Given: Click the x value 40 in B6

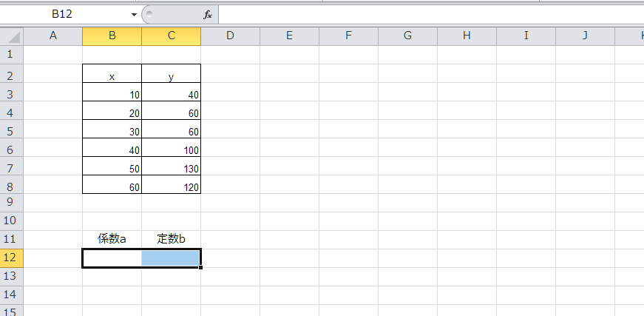Looking at the screenshot, I should (112, 147).
